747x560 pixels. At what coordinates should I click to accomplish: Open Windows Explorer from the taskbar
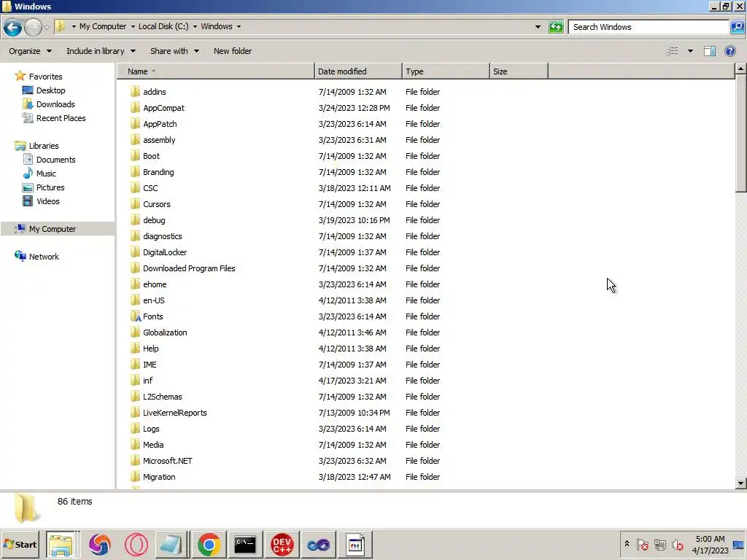(61, 544)
